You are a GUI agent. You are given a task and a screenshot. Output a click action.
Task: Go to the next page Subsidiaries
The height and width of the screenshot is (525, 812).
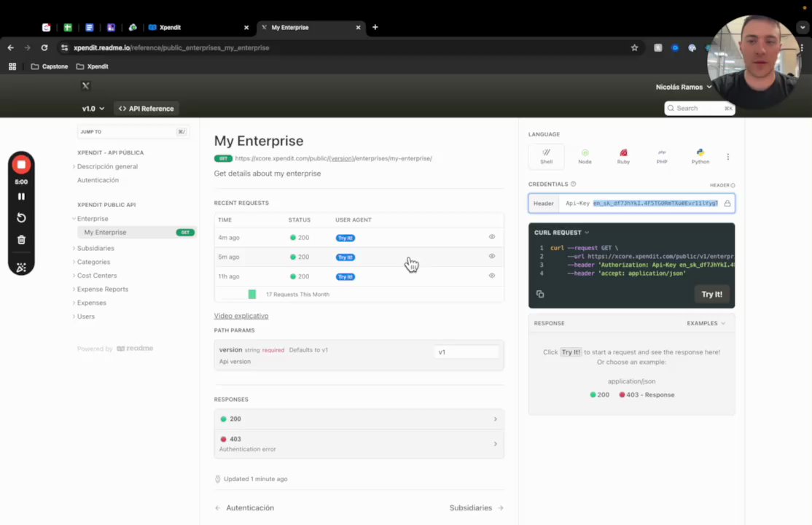click(477, 508)
